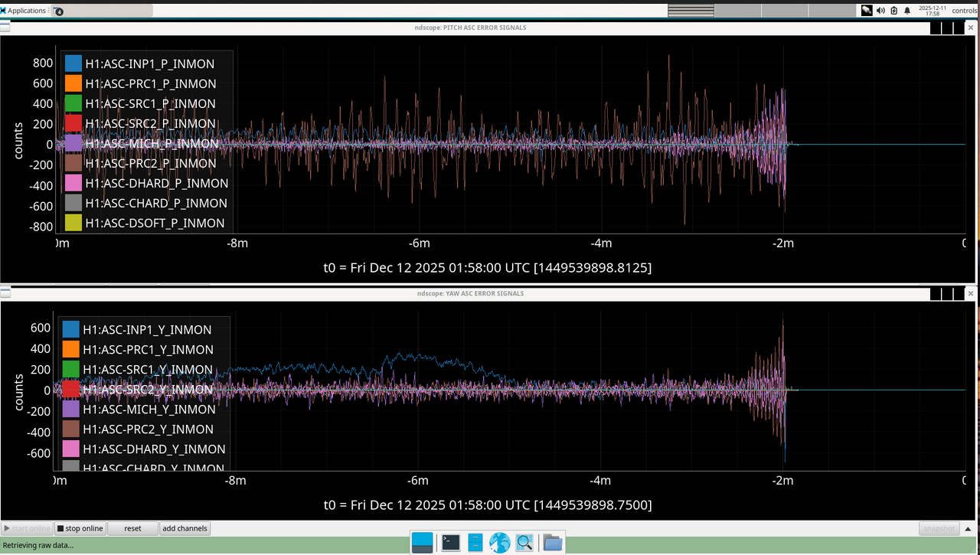980x555 pixels.
Task: Click the add channels button
Action: (185, 528)
